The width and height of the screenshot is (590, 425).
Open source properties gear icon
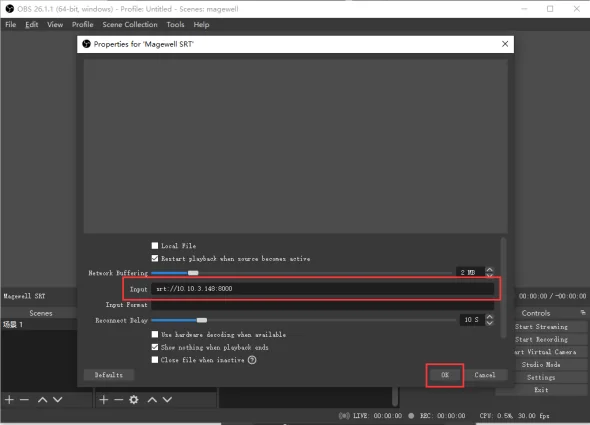134,399
